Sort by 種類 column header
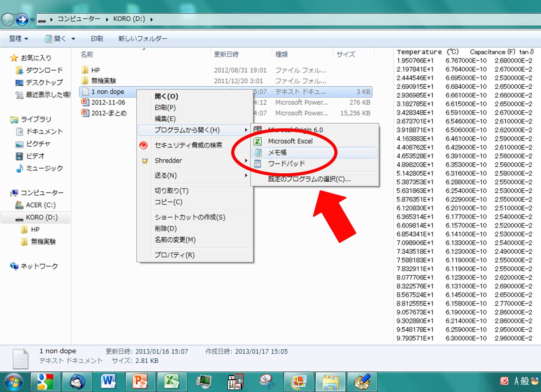Image resolution: width=541 pixels, height=392 pixels. (282, 54)
